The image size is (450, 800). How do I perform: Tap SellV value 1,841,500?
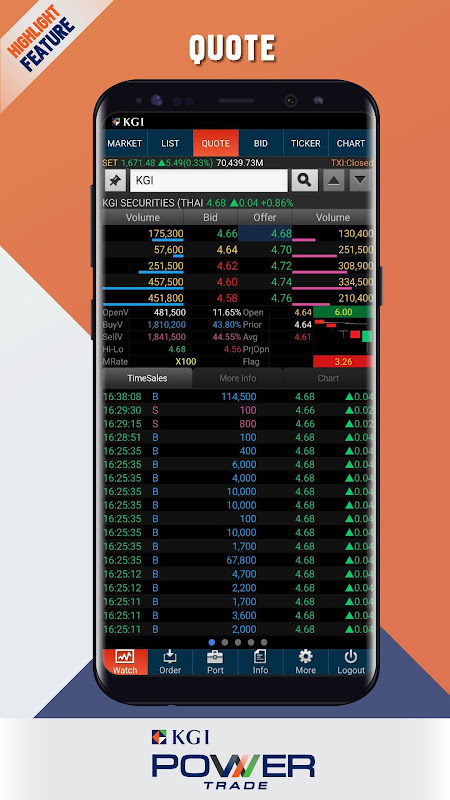pos(166,337)
